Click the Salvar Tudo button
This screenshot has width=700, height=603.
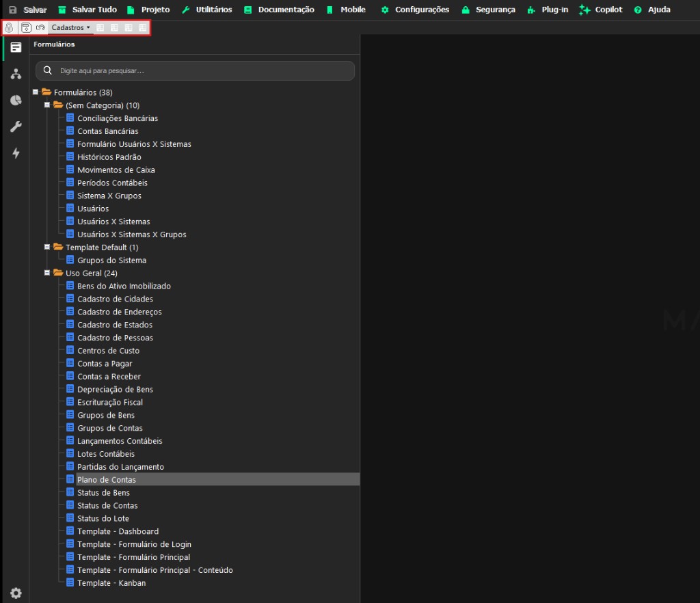(87, 10)
